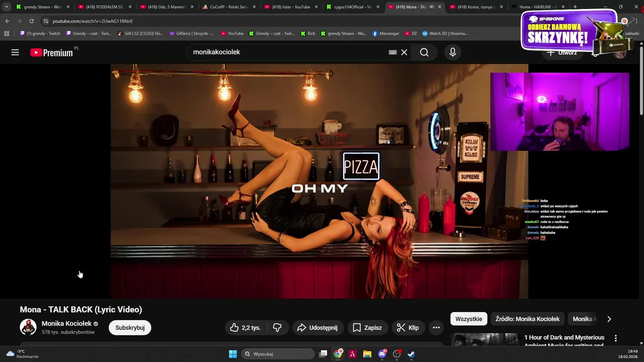
Task: Open the Watch XD | Streama... bookmark
Action: tap(445, 34)
